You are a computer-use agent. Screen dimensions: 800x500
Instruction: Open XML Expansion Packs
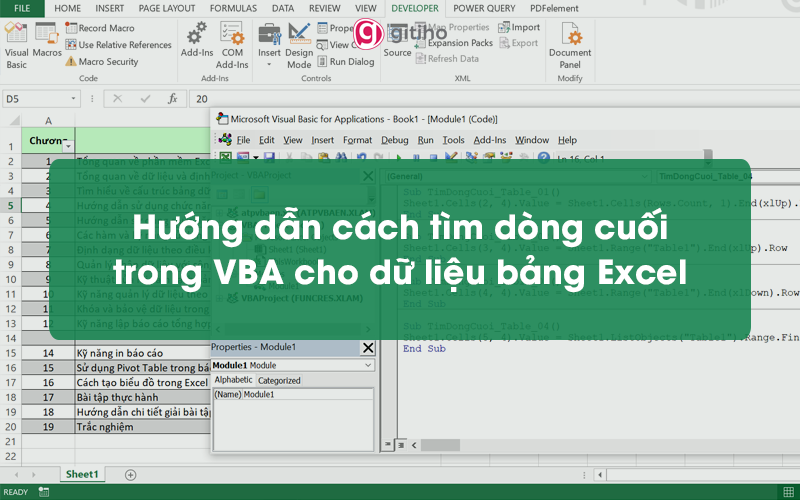click(x=454, y=43)
